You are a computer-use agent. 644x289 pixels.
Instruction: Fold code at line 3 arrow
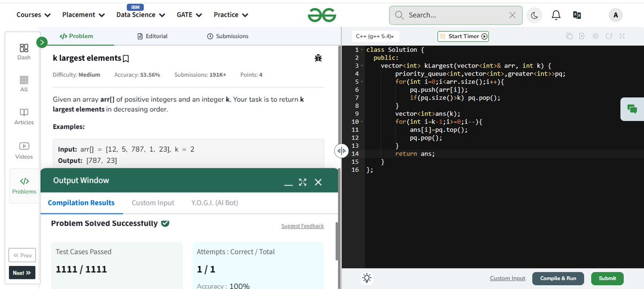(x=361, y=66)
